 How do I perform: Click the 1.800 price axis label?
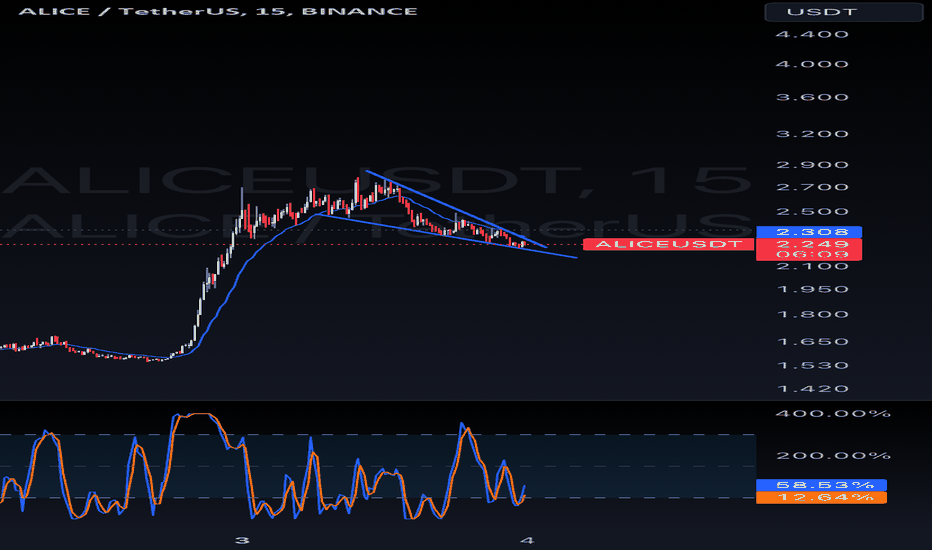812,315
